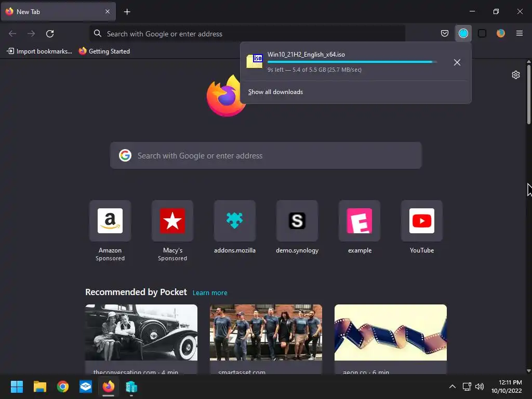The image size is (532, 399).
Task: Click the magnifier icon in the address bar
Action: point(98,33)
